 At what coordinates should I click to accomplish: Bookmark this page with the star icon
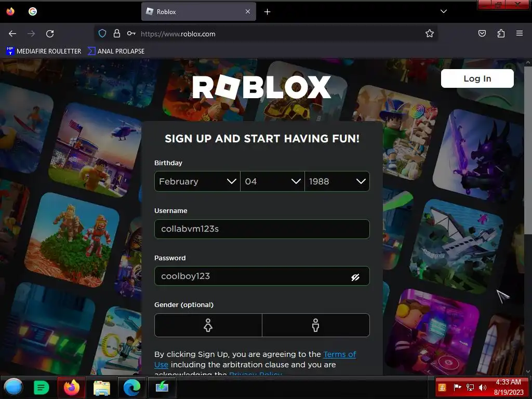tap(430, 34)
